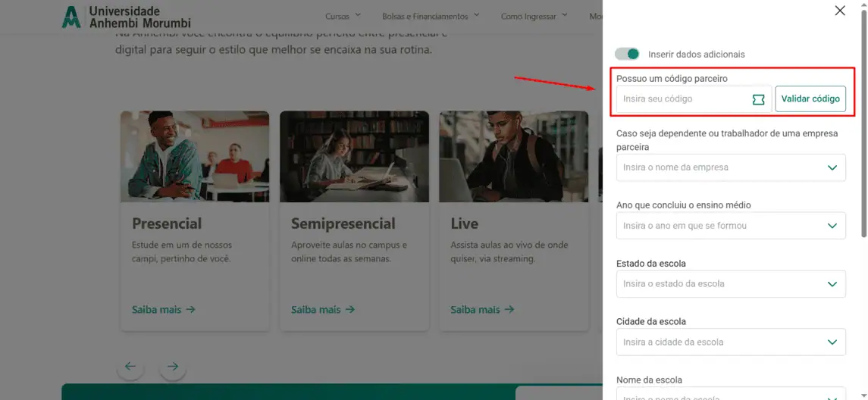
Task: Click the Semipresencial card photo
Action: point(354,157)
